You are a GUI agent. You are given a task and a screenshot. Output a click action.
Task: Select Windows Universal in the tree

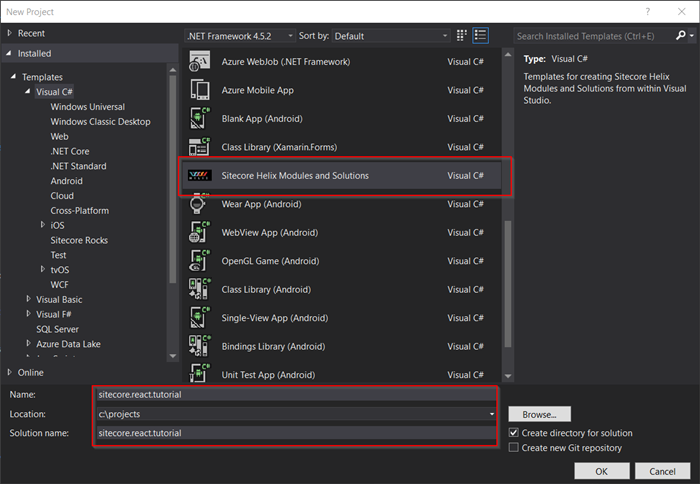88,107
